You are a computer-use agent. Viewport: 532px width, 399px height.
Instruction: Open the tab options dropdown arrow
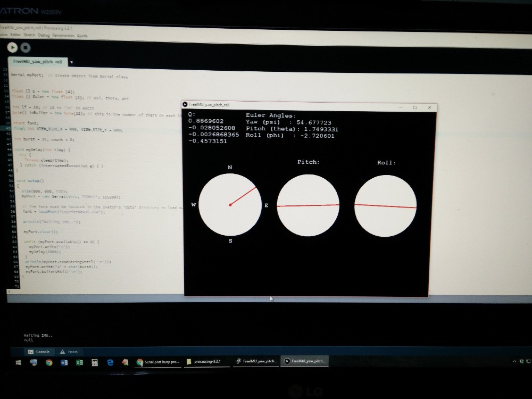coord(71,62)
